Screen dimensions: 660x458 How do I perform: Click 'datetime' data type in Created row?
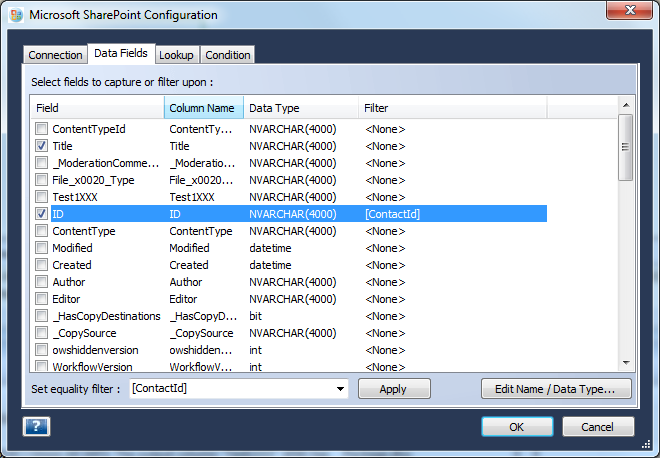coord(270,265)
